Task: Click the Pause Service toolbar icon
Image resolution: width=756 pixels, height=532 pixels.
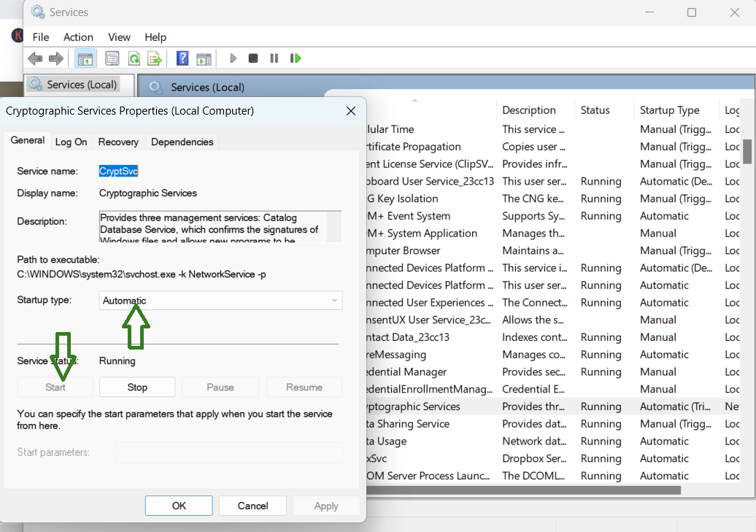Action: pos(274,58)
